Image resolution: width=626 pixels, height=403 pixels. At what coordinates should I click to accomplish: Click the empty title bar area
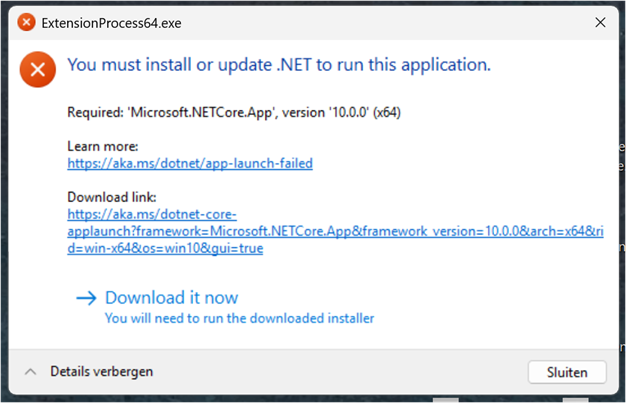(380, 22)
